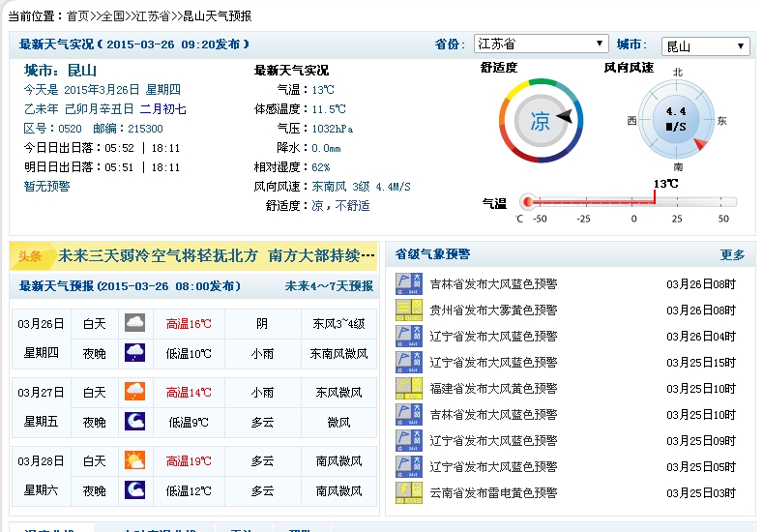Click Yunnan thunder yellow warning icon

coord(409,492)
